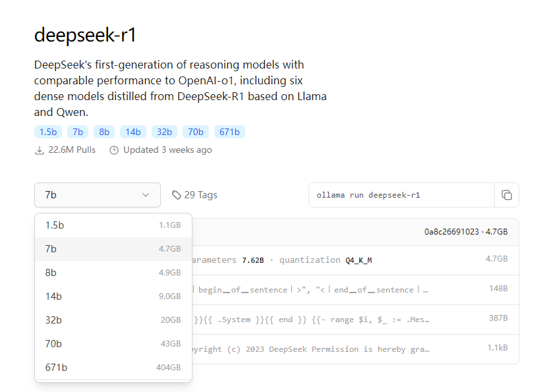This screenshot has height=392, width=551.
Task: Click the 387B file size value
Action: pyautogui.click(x=498, y=318)
